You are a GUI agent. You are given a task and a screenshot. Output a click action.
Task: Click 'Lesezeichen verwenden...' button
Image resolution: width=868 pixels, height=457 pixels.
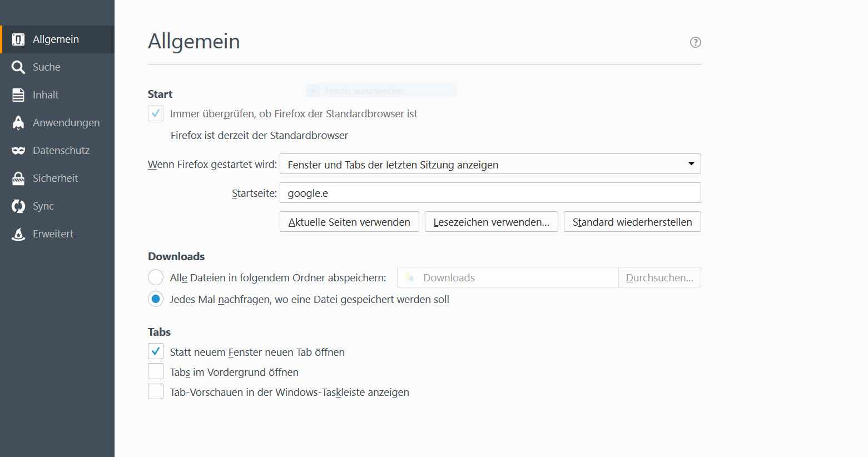point(491,222)
